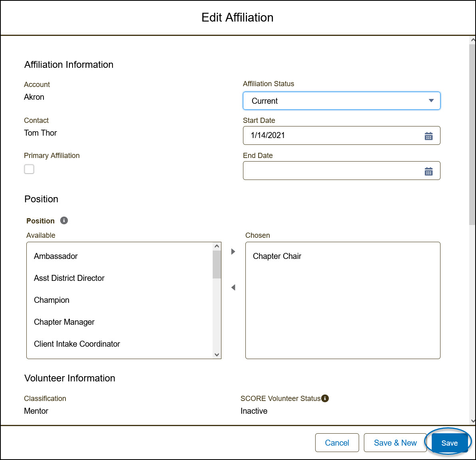Select Chapter Chair in the Chosen list
Screen dimensions: 476x460
pyautogui.click(x=277, y=256)
